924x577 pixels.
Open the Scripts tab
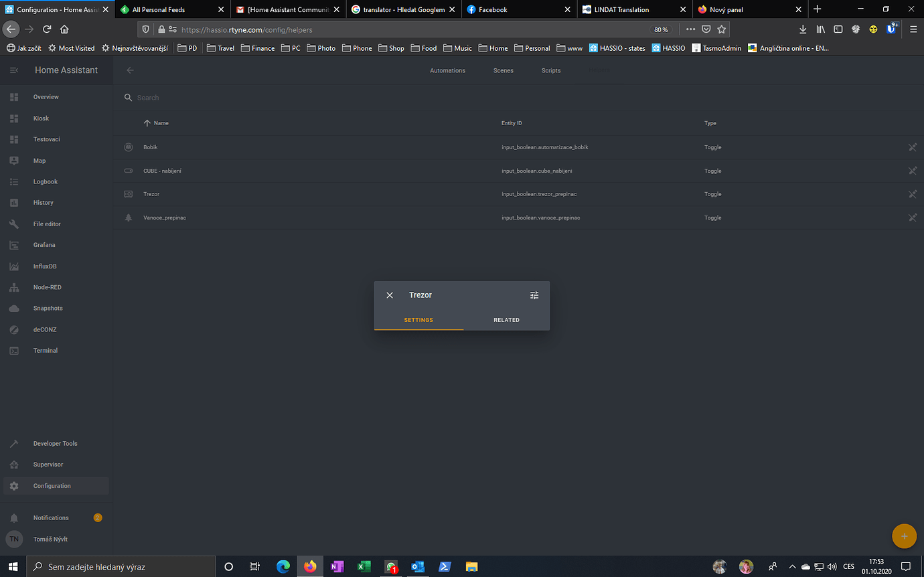[x=550, y=70]
